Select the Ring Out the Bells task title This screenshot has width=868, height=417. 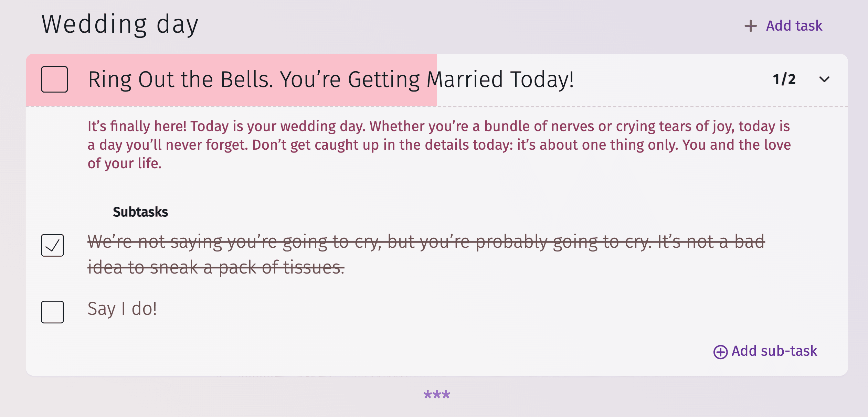click(x=330, y=79)
